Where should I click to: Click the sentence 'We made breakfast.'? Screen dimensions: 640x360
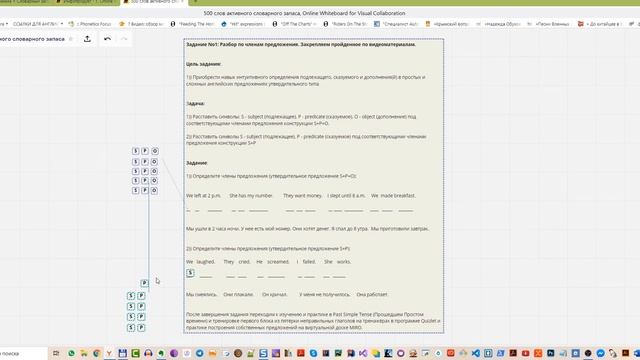coord(393,196)
